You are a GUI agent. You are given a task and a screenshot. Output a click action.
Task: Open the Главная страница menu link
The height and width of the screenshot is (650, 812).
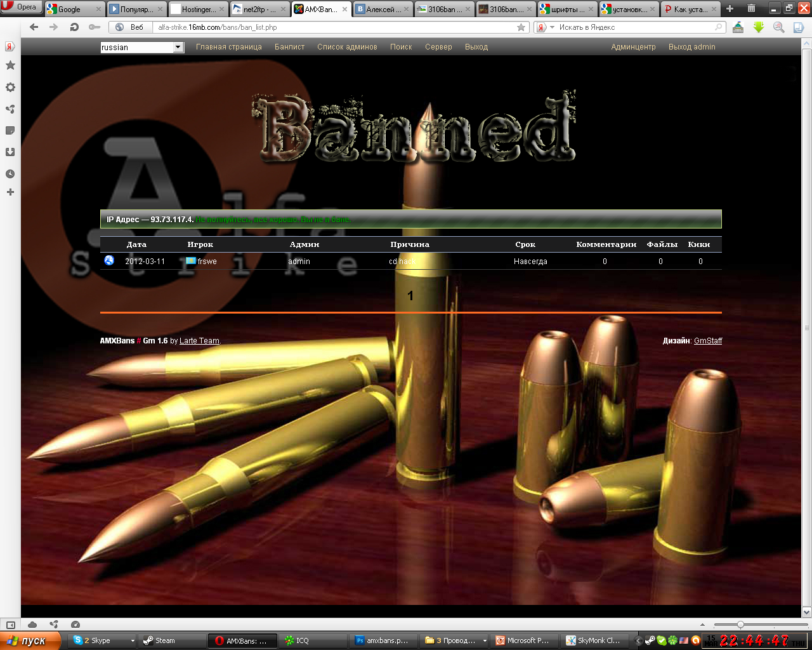pos(229,47)
